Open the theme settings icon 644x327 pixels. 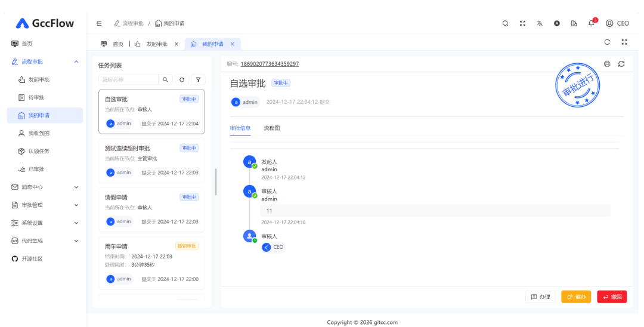[x=574, y=23]
